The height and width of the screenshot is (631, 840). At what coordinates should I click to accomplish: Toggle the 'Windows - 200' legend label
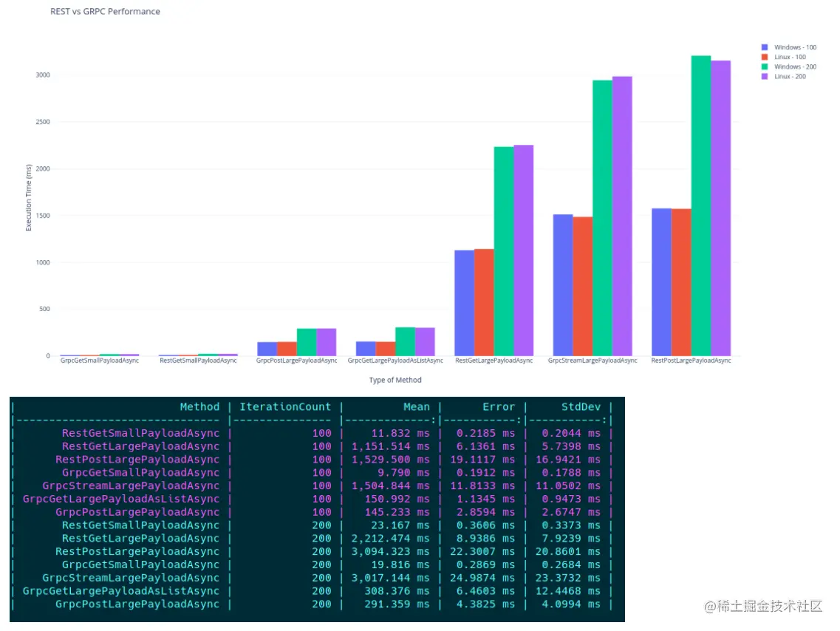(x=795, y=66)
